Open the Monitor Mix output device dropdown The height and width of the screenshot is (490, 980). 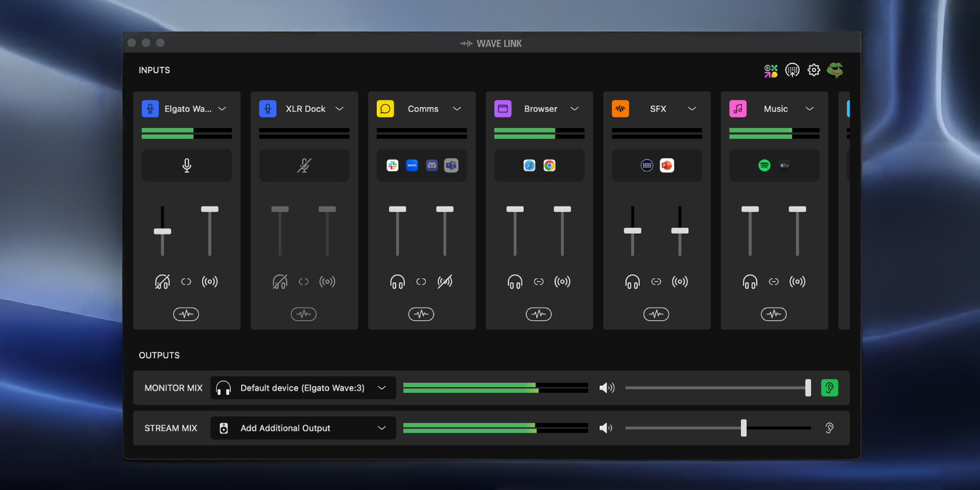(302, 387)
